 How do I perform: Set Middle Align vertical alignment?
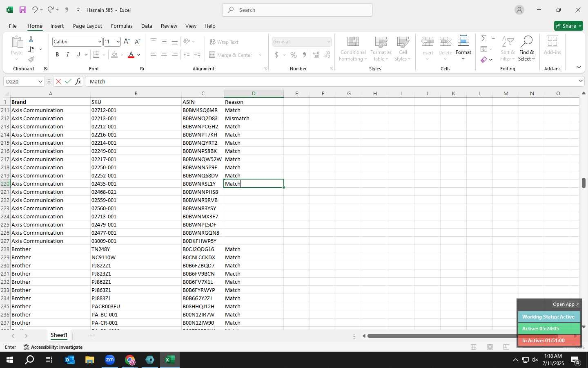click(164, 42)
